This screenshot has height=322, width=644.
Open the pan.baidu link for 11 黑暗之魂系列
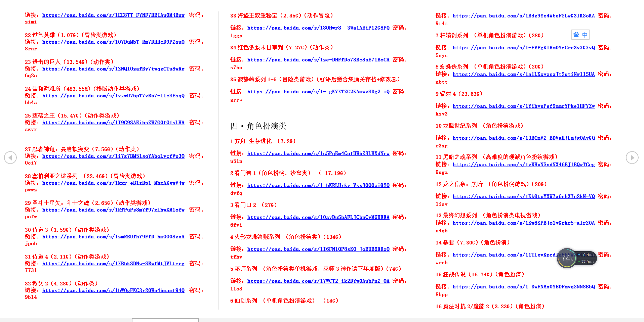tap(524, 165)
